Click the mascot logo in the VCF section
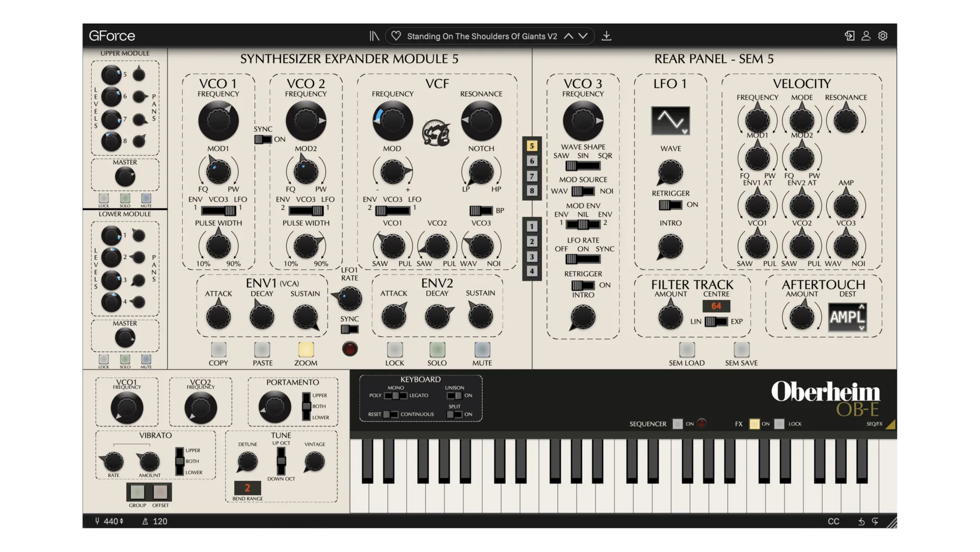Viewport: 980px width, 552px height. coord(436,132)
